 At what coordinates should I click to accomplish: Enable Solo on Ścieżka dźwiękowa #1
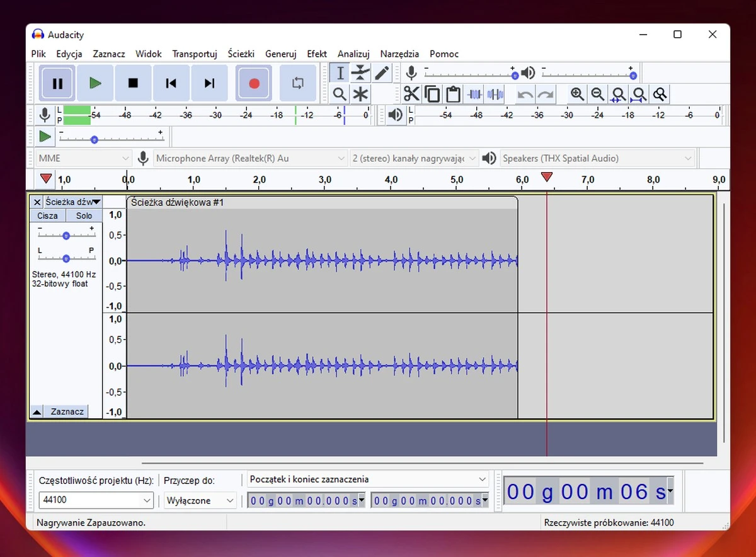[84, 215]
